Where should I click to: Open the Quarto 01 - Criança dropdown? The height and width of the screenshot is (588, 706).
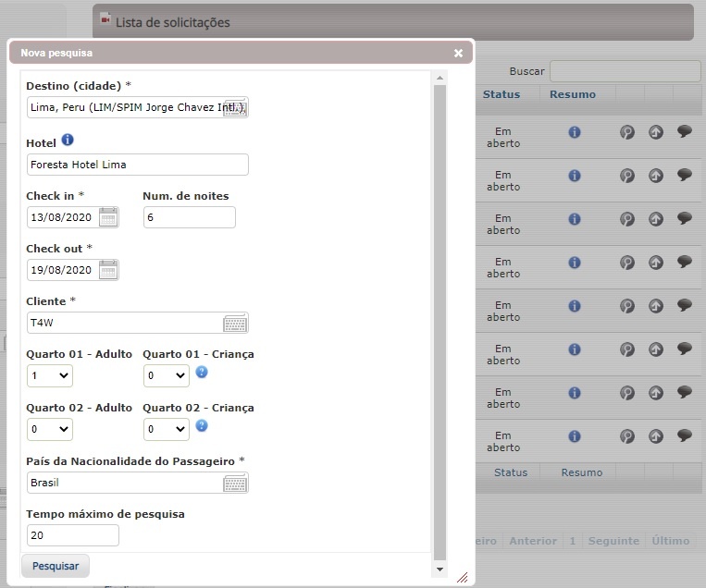167,375
